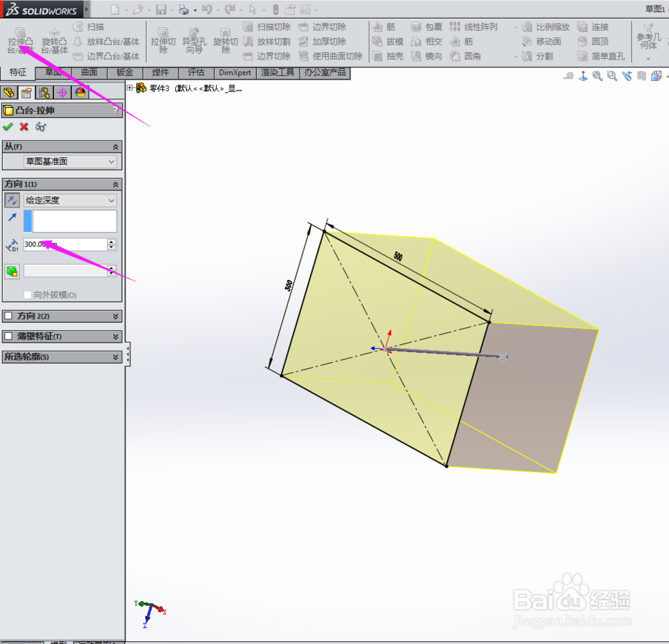
Task: Switch to the 焊件 weldments tab
Action: point(161,73)
